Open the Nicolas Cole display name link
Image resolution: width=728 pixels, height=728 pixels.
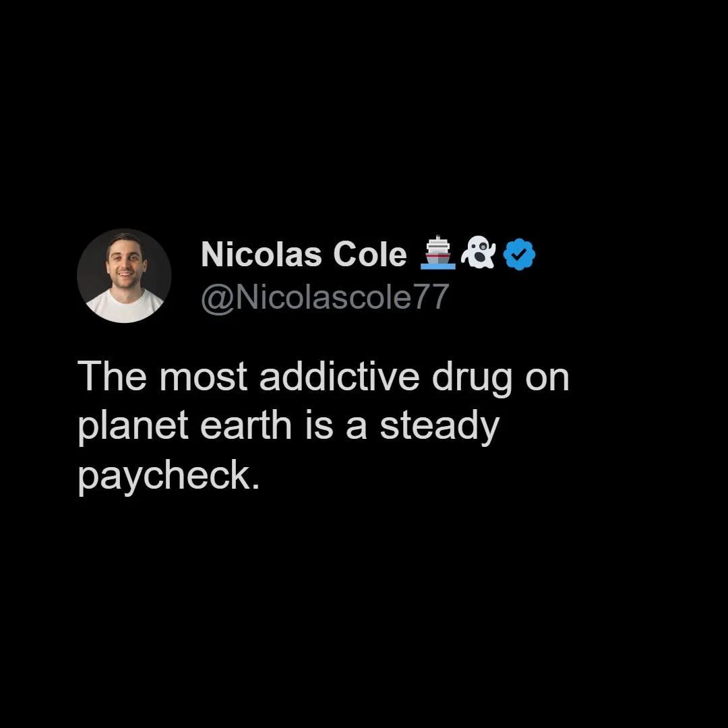[303, 254]
